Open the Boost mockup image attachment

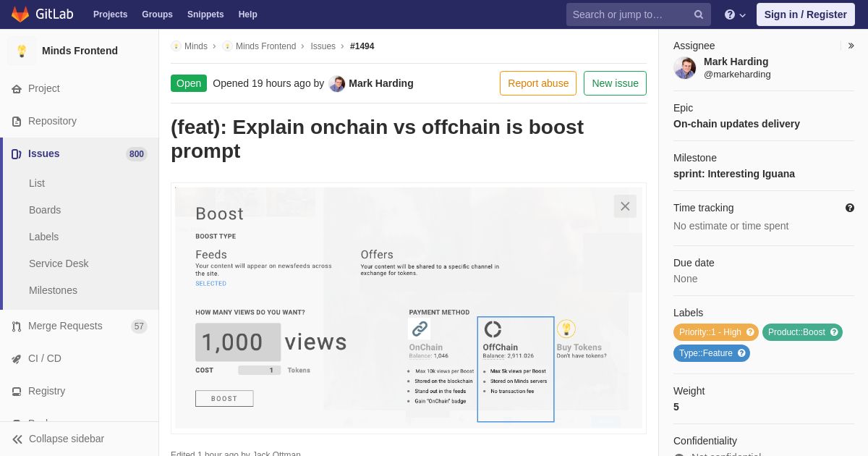(409, 308)
